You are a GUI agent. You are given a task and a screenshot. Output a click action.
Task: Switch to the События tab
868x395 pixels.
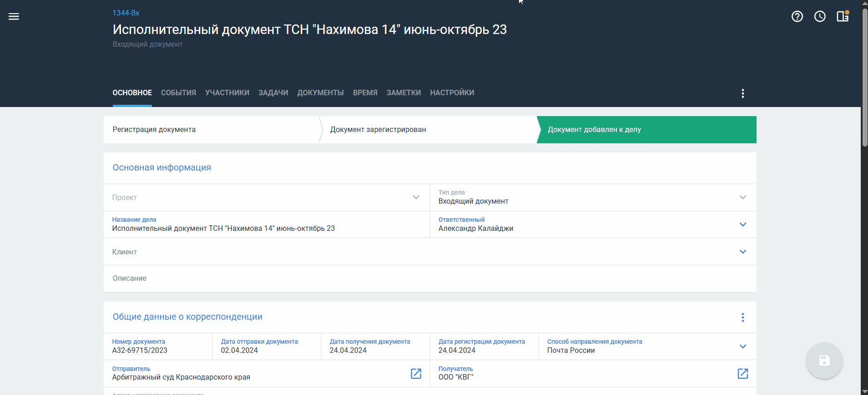pos(179,93)
